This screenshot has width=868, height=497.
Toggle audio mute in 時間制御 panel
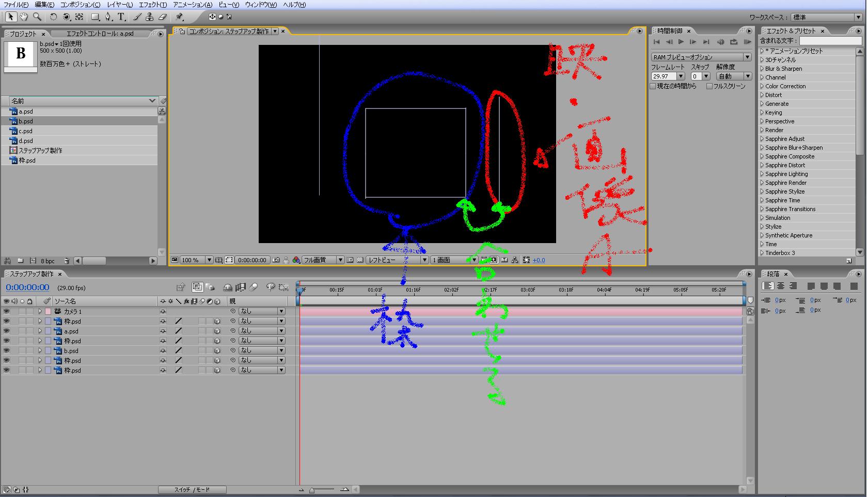coord(721,42)
